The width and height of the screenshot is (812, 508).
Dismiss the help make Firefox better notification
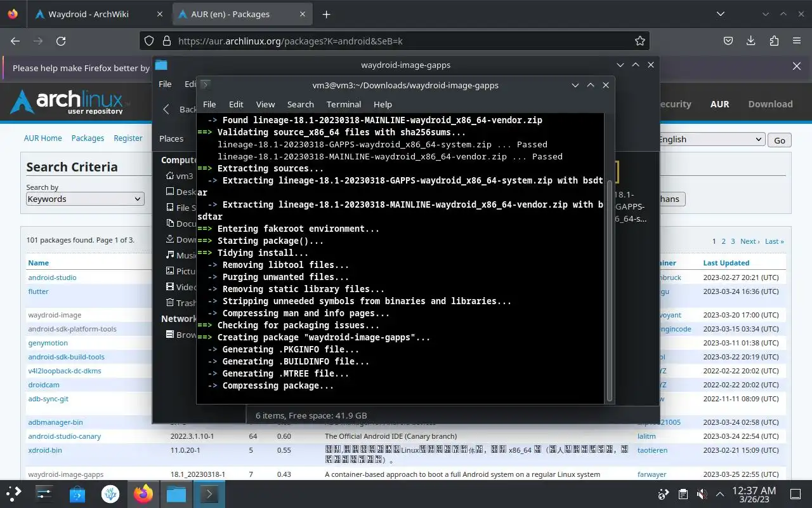point(797,66)
